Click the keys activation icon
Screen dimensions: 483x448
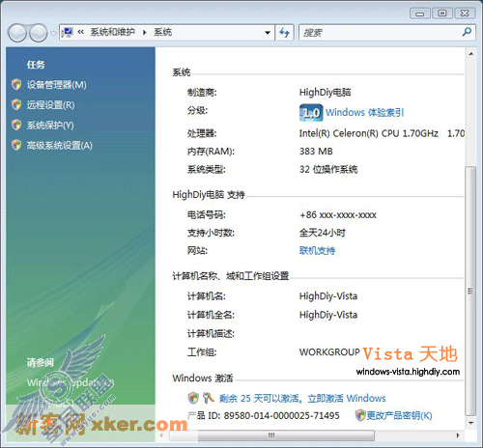click(x=209, y=398)
